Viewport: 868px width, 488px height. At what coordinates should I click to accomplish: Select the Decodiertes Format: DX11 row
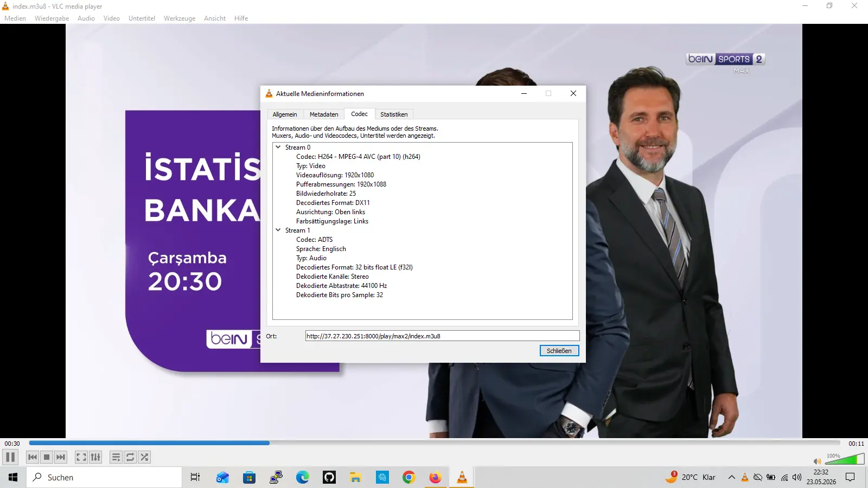pos(333,203)
